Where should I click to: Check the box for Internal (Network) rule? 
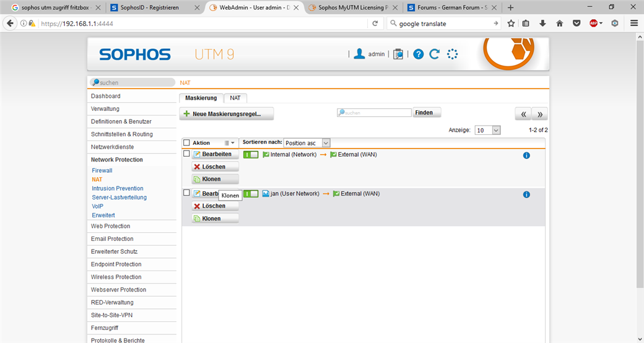click(x=186, y=154)
